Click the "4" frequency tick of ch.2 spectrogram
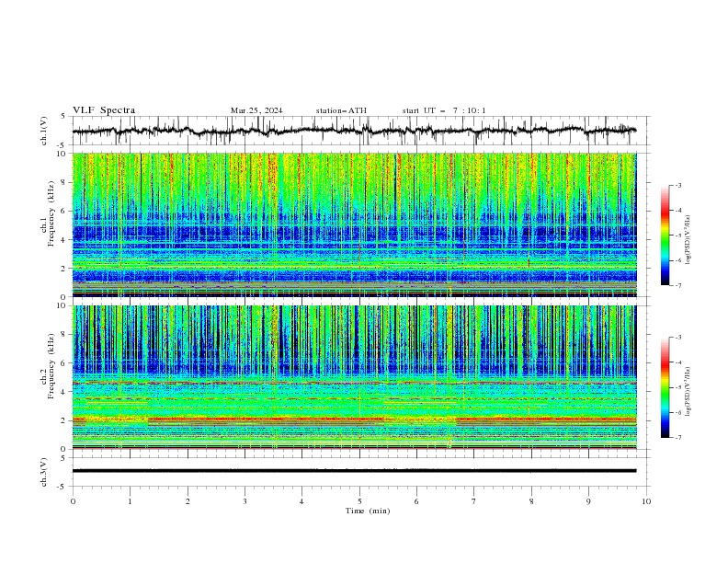This screenshot has height=563, width=728. pyautogui.click(x=65, y=392)
